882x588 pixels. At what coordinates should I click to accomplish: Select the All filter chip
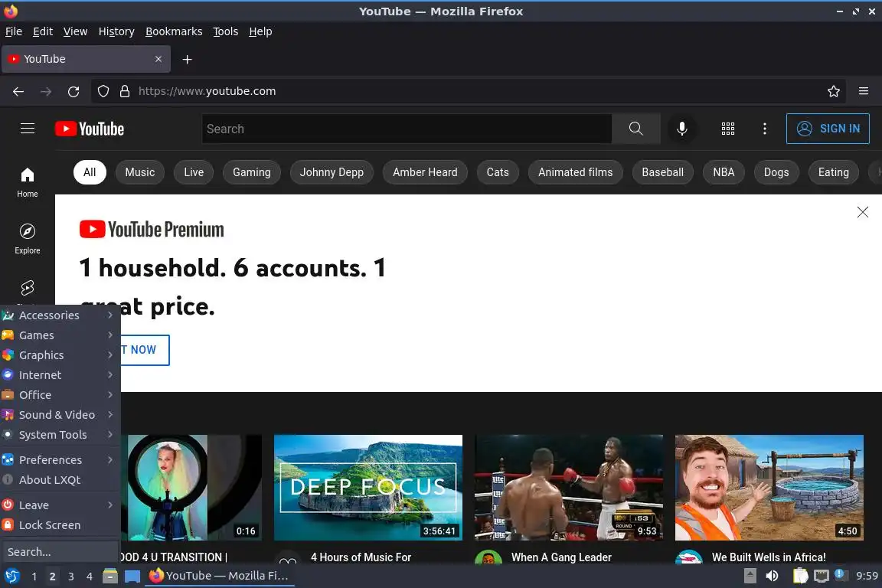pyautogui.click(x=90, y=172)
